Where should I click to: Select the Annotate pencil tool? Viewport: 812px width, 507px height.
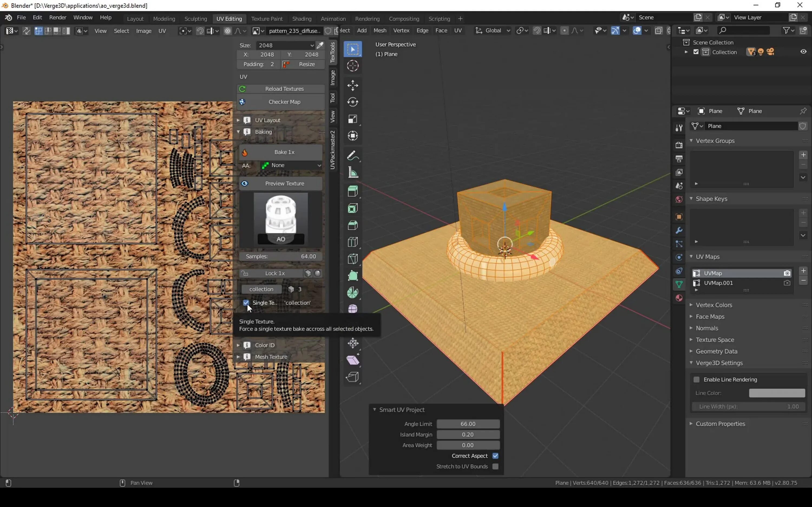click(x=352, y=156)
